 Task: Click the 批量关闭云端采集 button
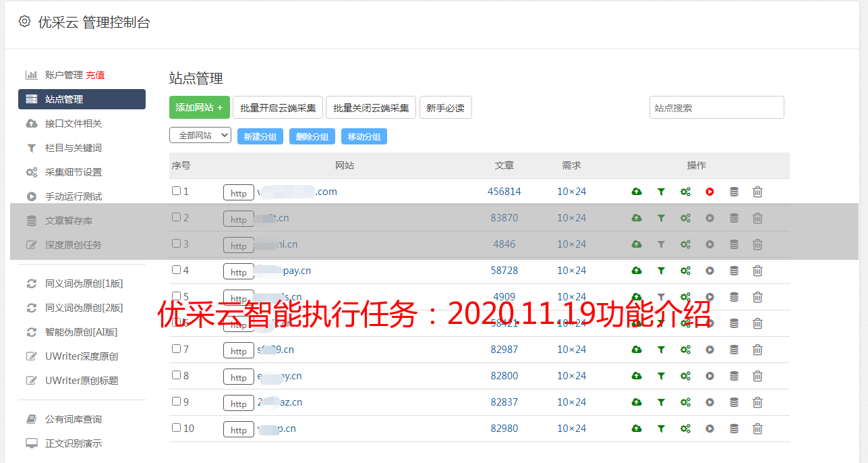[x=371, y=107]
